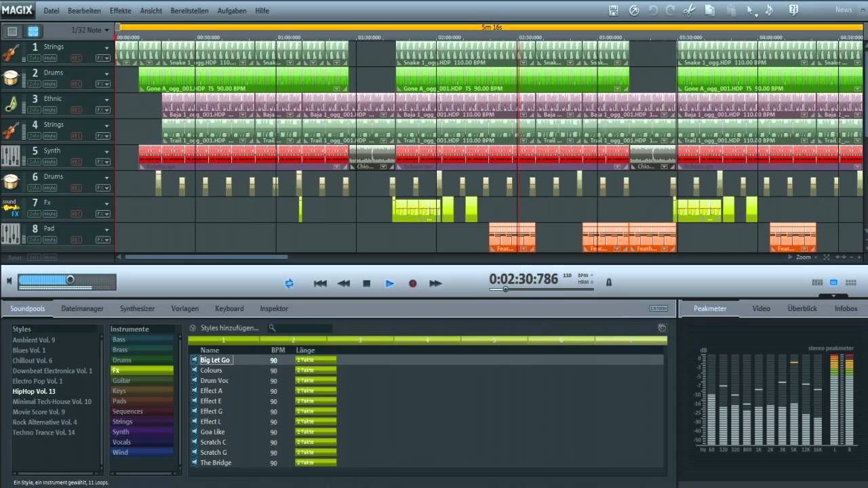868x488 pixels.
Task: Mute track 8 Pad
Action: point(50,240)
